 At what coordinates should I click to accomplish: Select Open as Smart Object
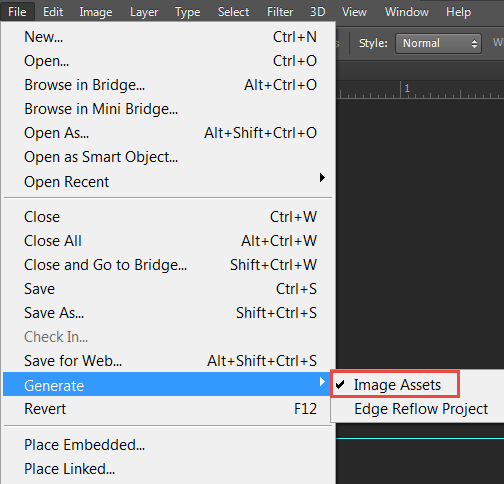170,157
